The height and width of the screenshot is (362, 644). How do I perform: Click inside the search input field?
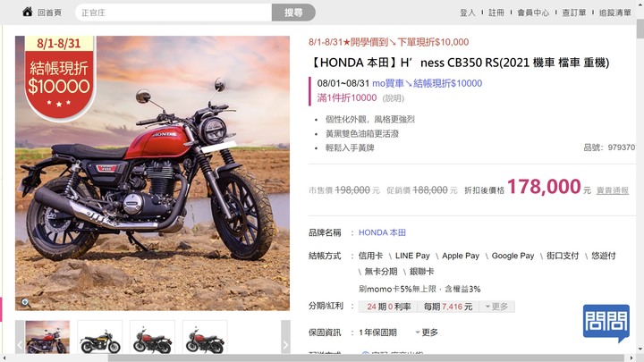[174, 13]
